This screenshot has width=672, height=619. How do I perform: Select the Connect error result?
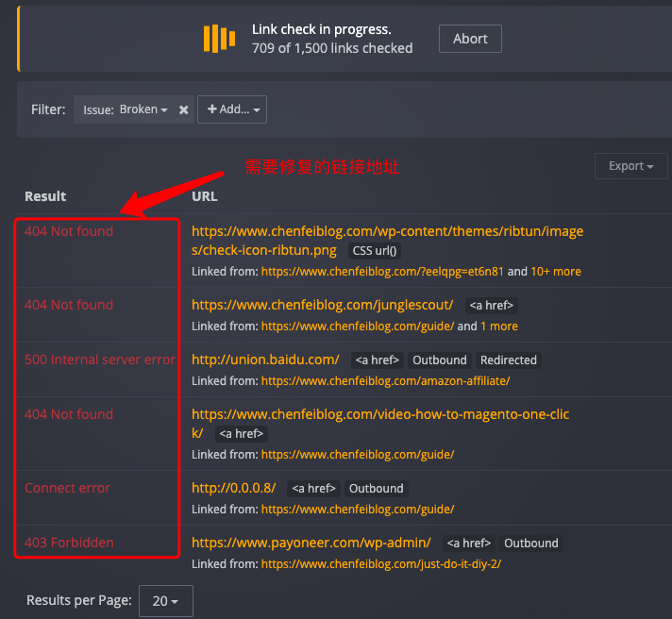click(67, 488)
